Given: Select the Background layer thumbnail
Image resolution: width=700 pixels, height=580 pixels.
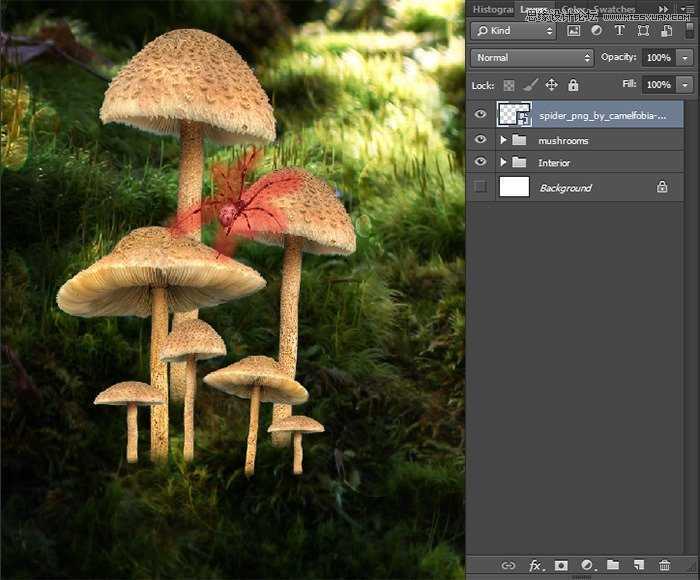Looking at the screenshot, I should [514, 187].
